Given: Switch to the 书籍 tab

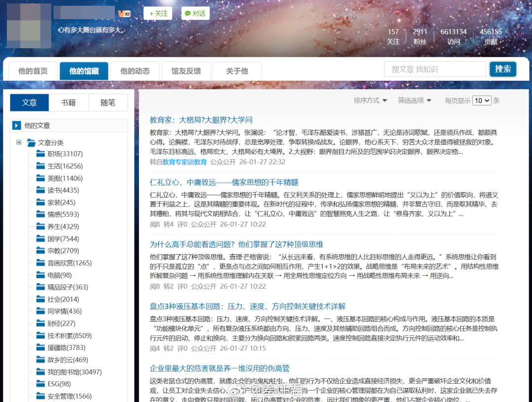Looking at the screenshot, I should [x=68, y=102].
